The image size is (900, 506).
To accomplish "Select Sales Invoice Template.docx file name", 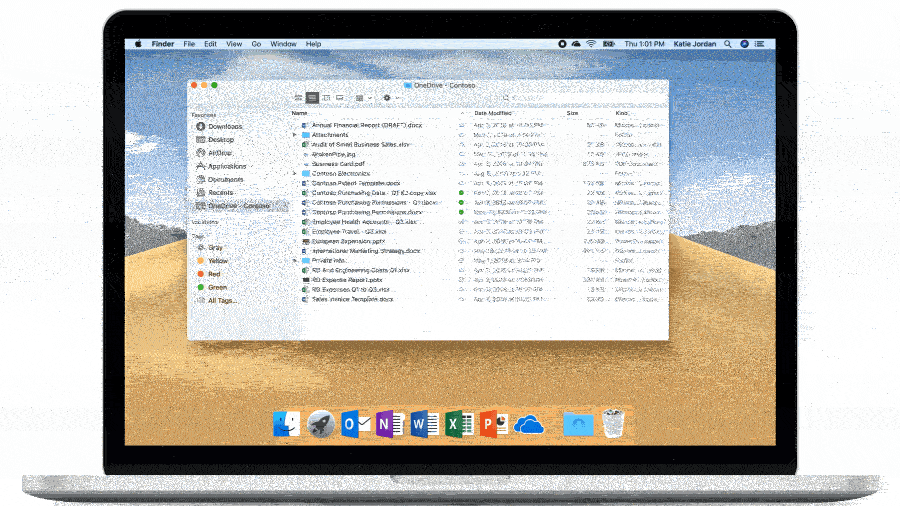I will (x=352, y=299).
